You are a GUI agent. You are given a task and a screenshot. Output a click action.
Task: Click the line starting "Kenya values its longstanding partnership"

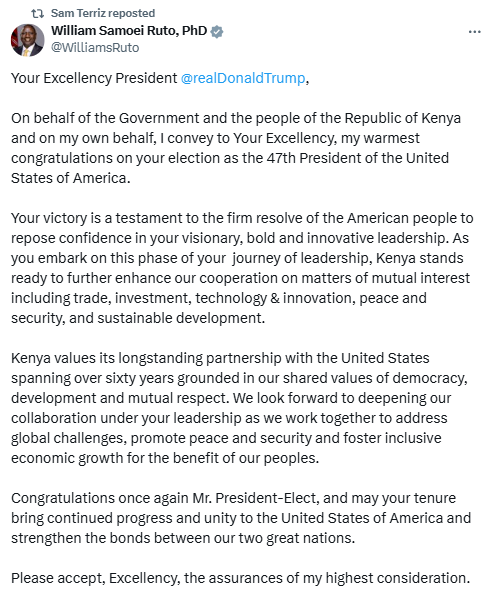pos(220,358)
